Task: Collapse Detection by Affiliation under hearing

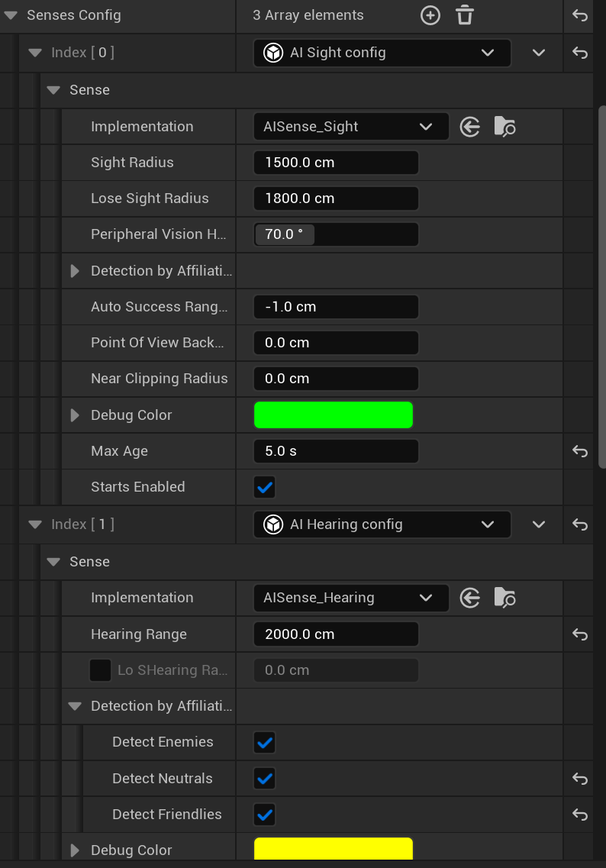Action: tap(75, 706)
